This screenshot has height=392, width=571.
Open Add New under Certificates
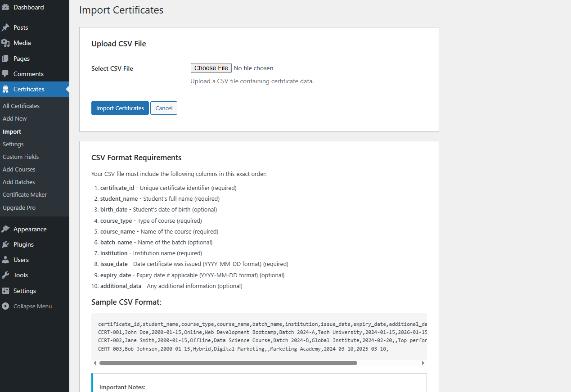click(14, 118)
